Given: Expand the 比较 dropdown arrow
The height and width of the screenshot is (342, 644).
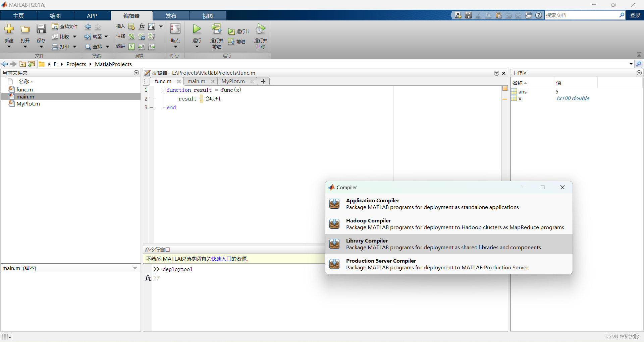Looking at the screenshot, I should point(74,37).
